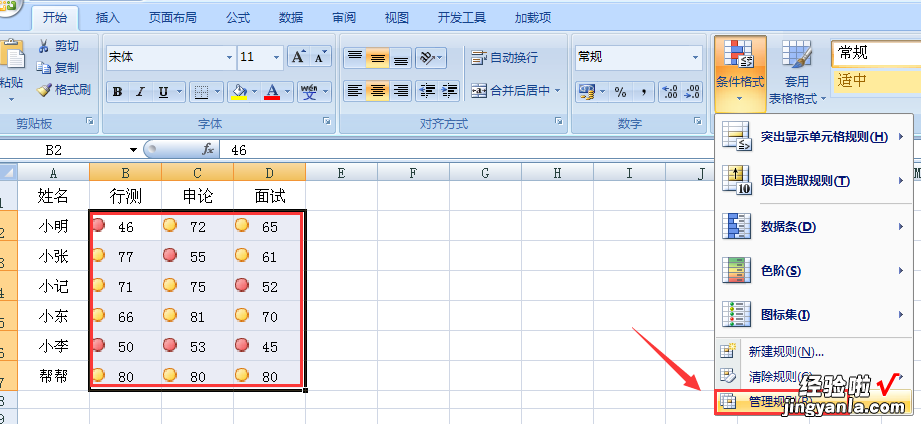The height and width of the screenshot is (424, 921).
Task: Increase indent
Action: click(x=449, y=90)
